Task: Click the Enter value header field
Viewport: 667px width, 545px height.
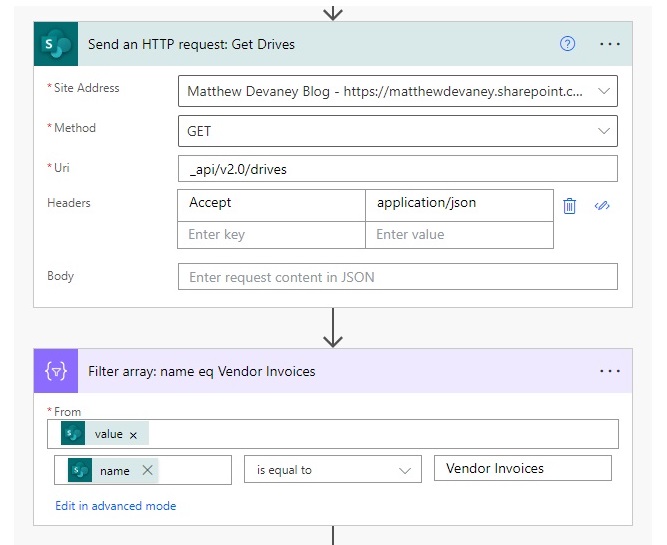Action: point(459,235)
